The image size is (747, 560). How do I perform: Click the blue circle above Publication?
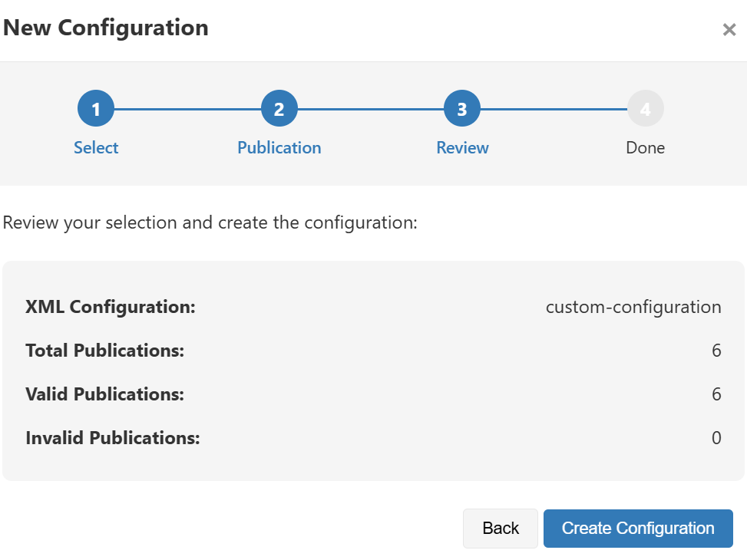(279, 107)
